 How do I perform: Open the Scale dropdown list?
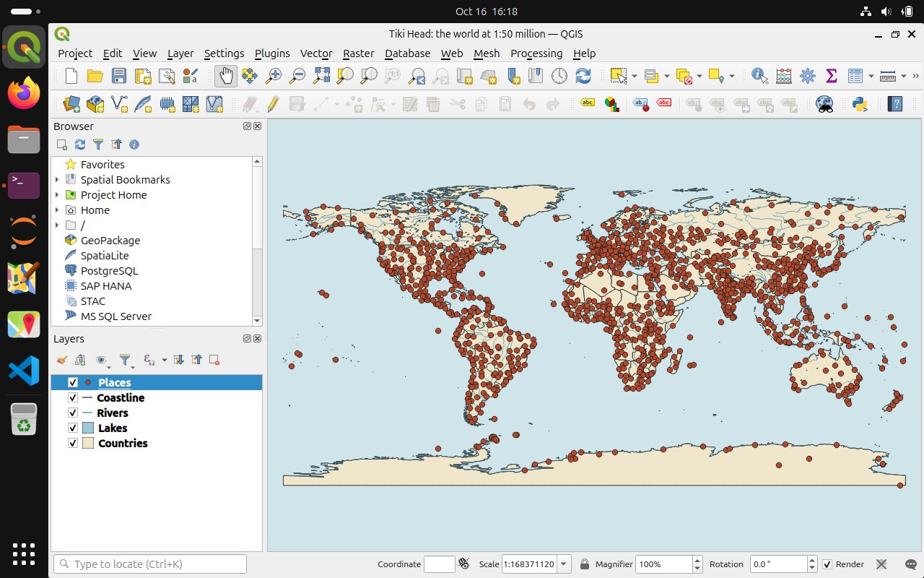point(564,564)
